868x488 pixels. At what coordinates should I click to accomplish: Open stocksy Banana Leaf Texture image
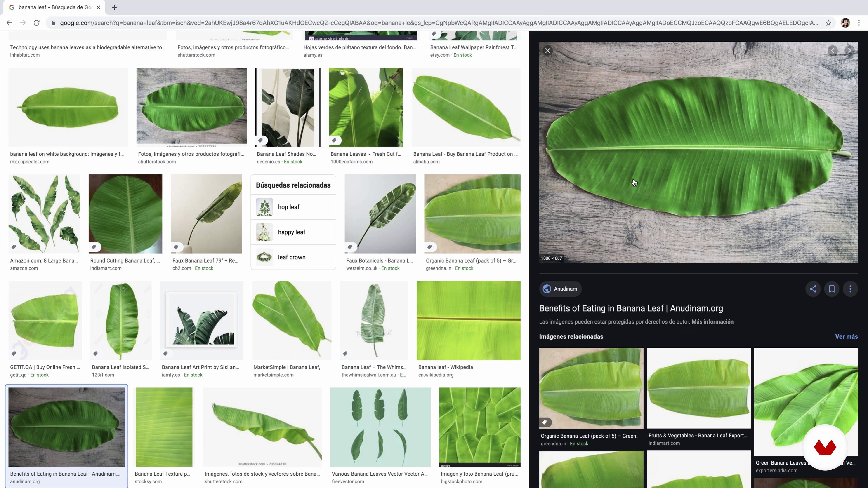164,427
